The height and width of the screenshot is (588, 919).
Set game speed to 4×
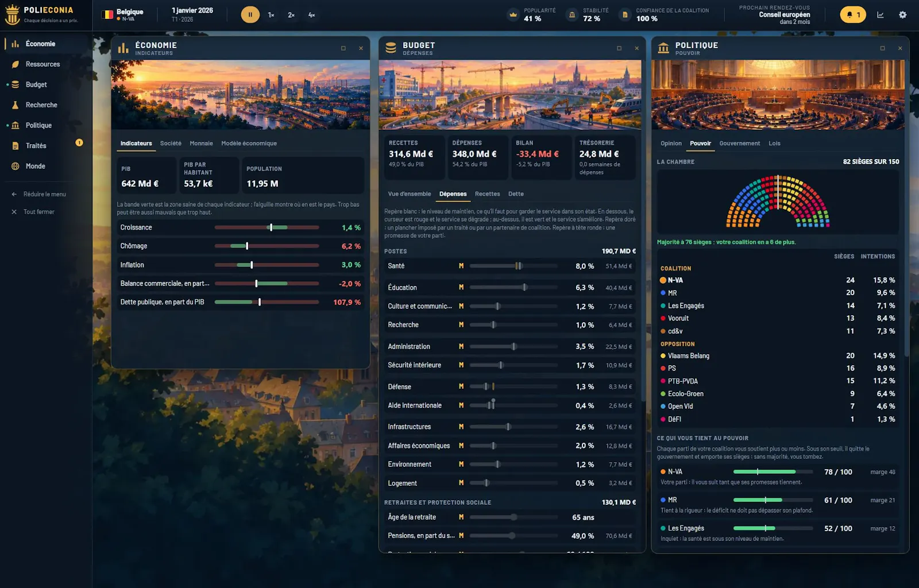311,15
